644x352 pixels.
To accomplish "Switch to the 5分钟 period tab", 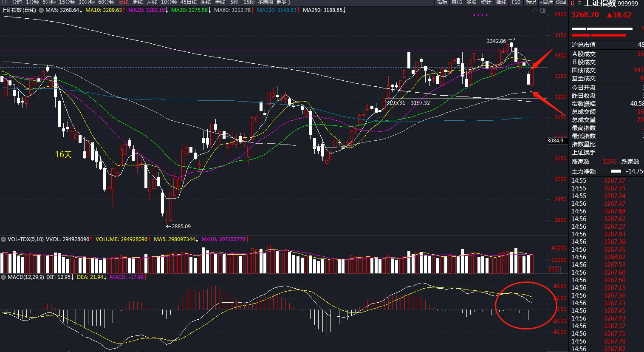I will pos(49,3).
